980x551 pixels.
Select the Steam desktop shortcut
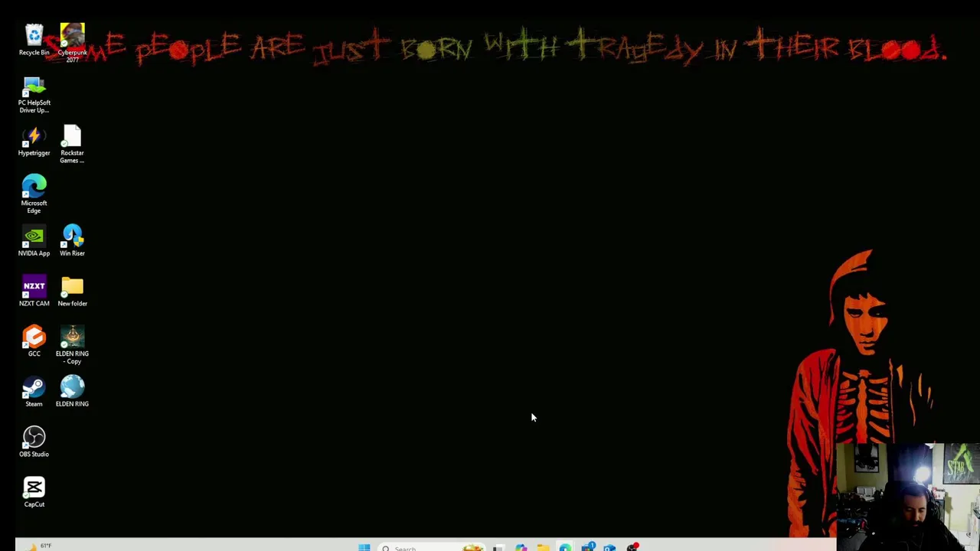click(x=34, y=392)
